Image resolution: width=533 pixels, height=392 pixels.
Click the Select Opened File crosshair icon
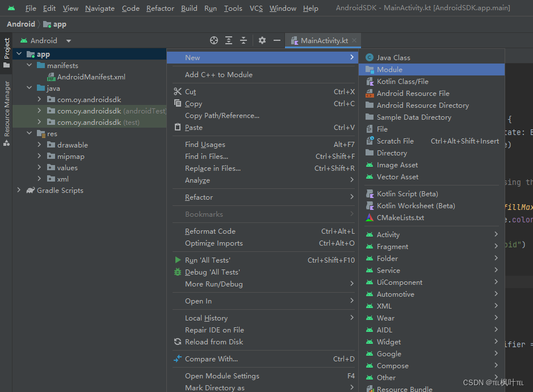coord(214,40)
